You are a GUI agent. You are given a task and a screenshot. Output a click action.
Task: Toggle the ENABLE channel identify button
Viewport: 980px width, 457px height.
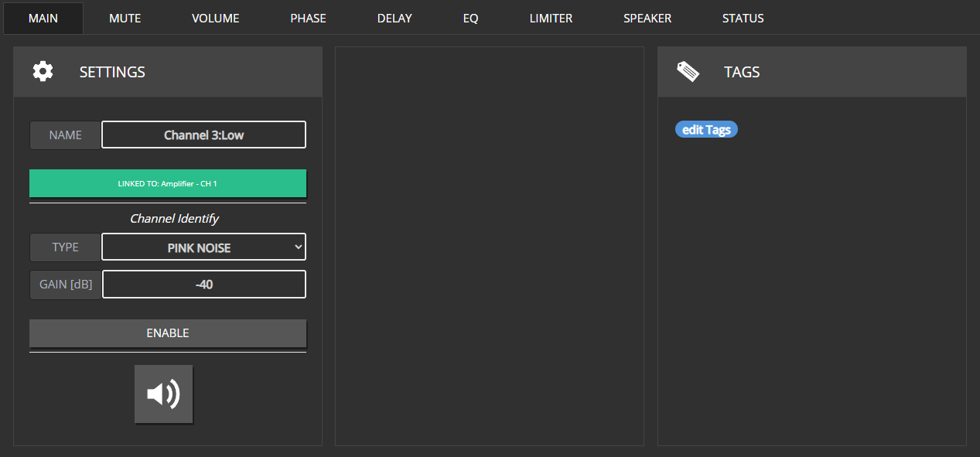[168, 333]
